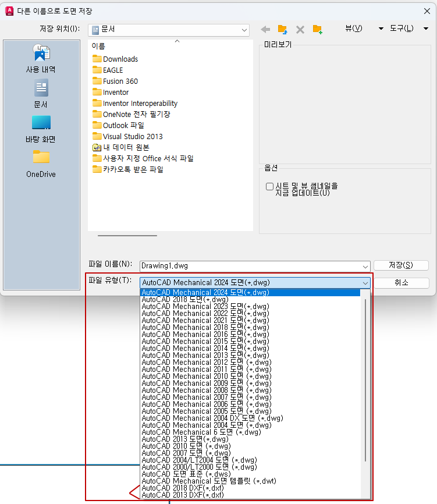Choose AutoCAD 2000/LT2000 도면 option
Image resolution: width=437 pixels, height=504 pixels.
click(x=250, y=467)
